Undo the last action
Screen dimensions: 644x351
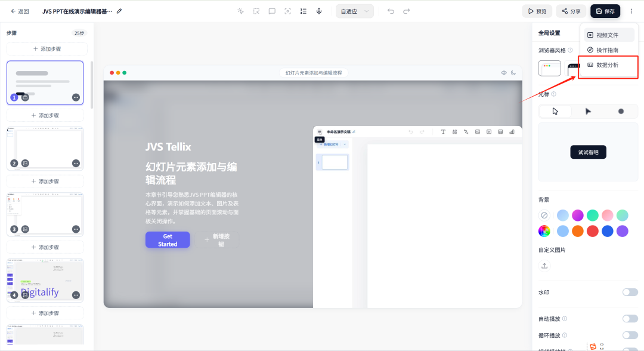click(x=391, y=11)
